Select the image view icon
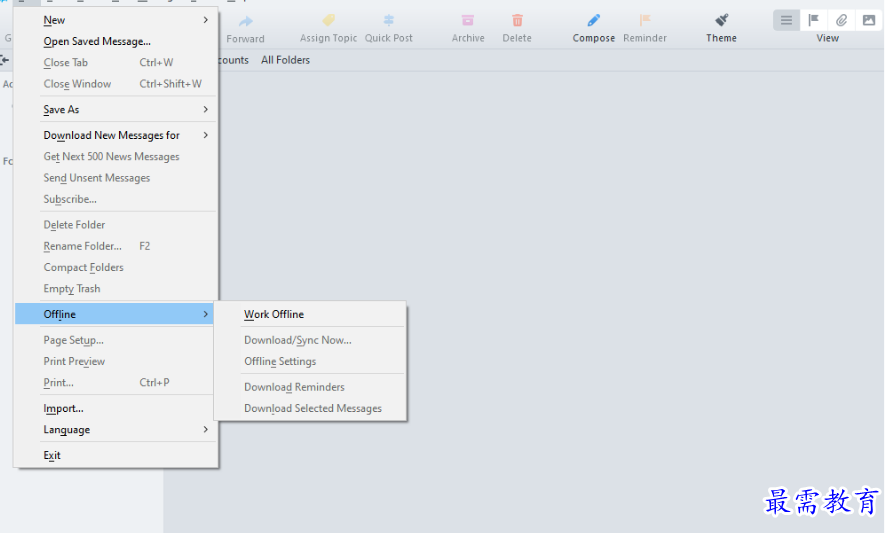 tap(869, 20)
